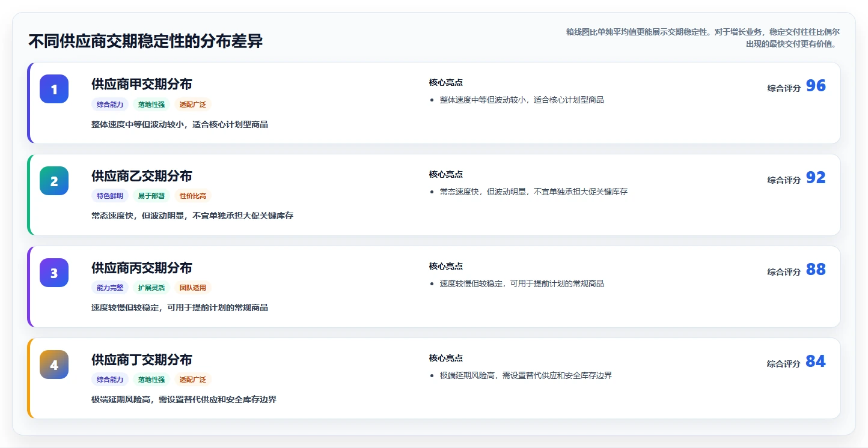Image resolution: width=868 pixels, height=448 pixels.
Task: Click 综合评分 label beside score 84
Action: 784,364
